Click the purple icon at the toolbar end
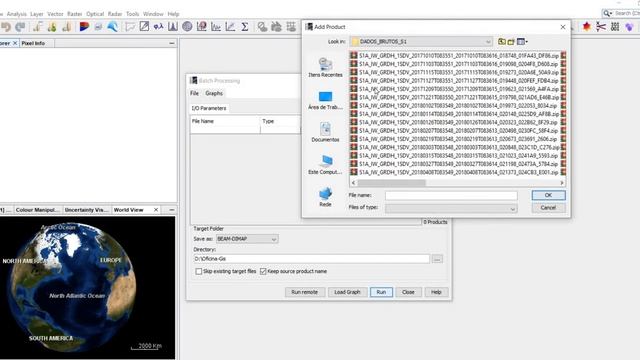Screen dimensions: 640x360 629,27
